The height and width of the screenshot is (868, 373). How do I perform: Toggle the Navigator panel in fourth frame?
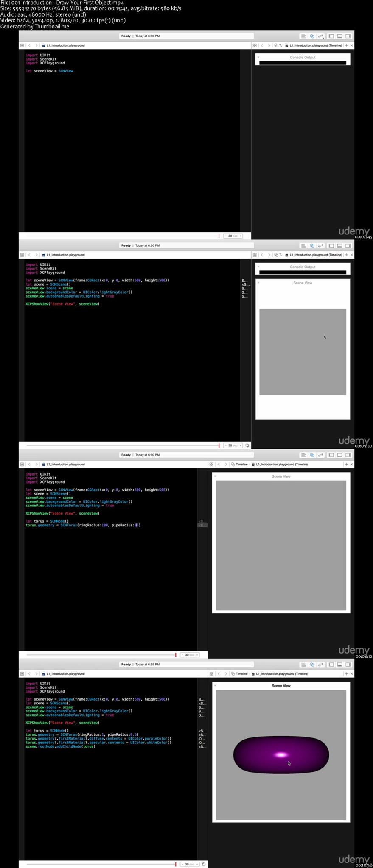pos(331,665)
